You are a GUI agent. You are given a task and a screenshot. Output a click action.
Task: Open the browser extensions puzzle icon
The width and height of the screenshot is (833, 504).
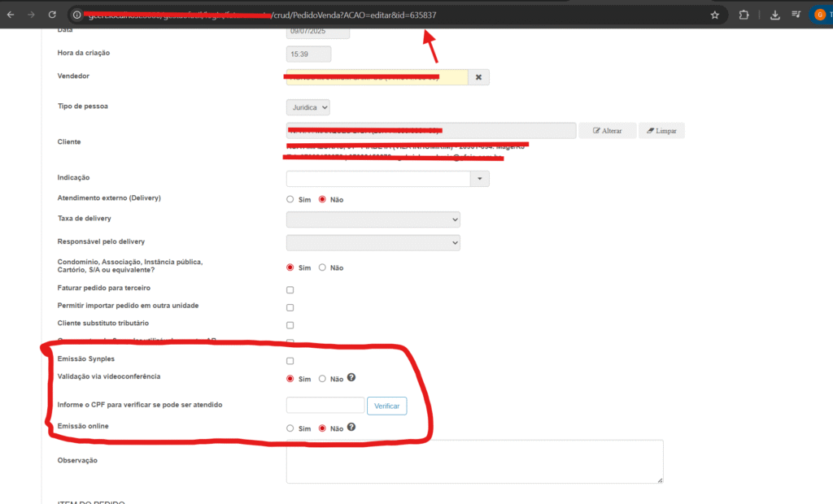tap(744, 15)
